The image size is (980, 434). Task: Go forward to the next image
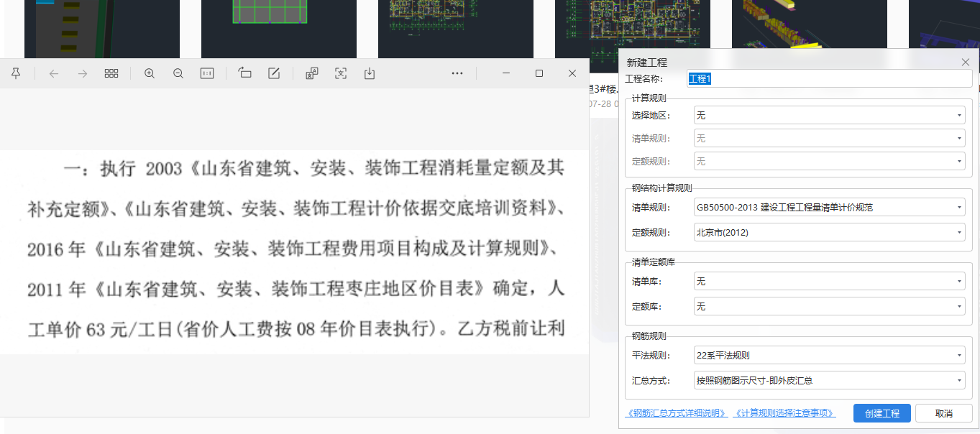tap(82, 73)
